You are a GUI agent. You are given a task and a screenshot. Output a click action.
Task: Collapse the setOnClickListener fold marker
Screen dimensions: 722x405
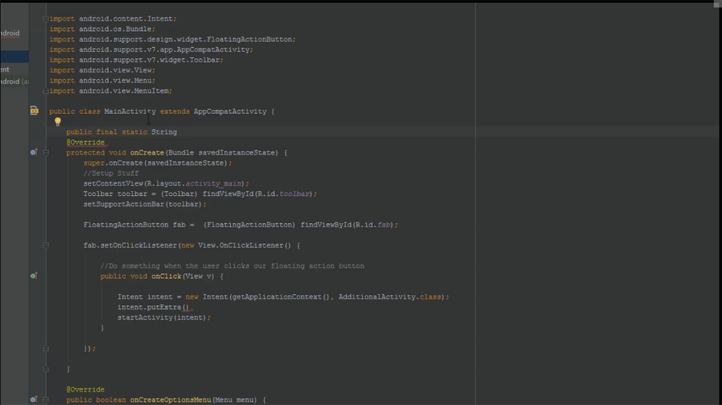pos(46,245)
